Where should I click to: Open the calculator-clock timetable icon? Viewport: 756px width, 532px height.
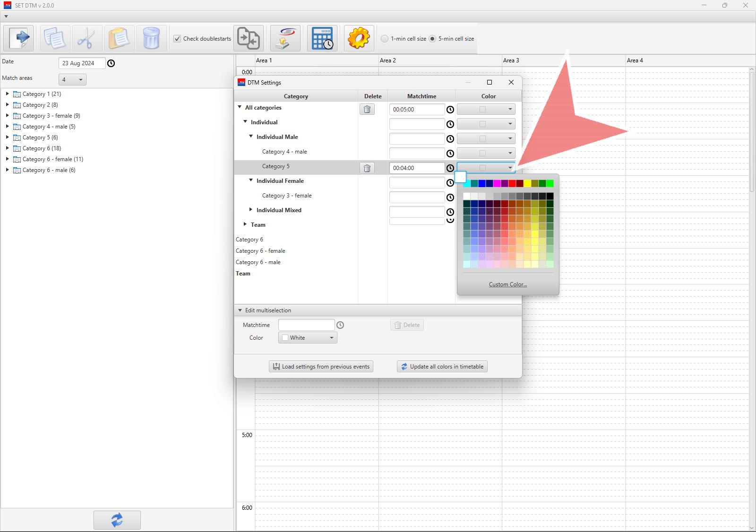322,38
